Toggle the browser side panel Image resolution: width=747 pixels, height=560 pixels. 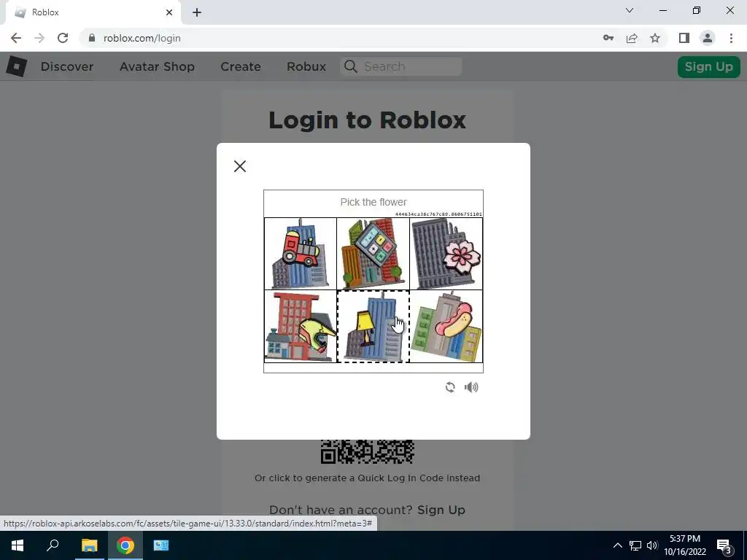click(x=684, y=38)
